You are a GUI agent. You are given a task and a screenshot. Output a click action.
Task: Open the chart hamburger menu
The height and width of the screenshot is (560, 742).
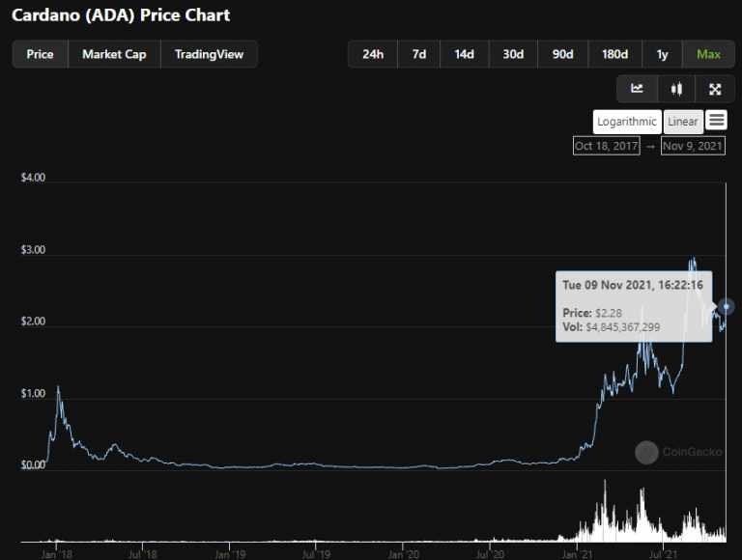[717, 120]
